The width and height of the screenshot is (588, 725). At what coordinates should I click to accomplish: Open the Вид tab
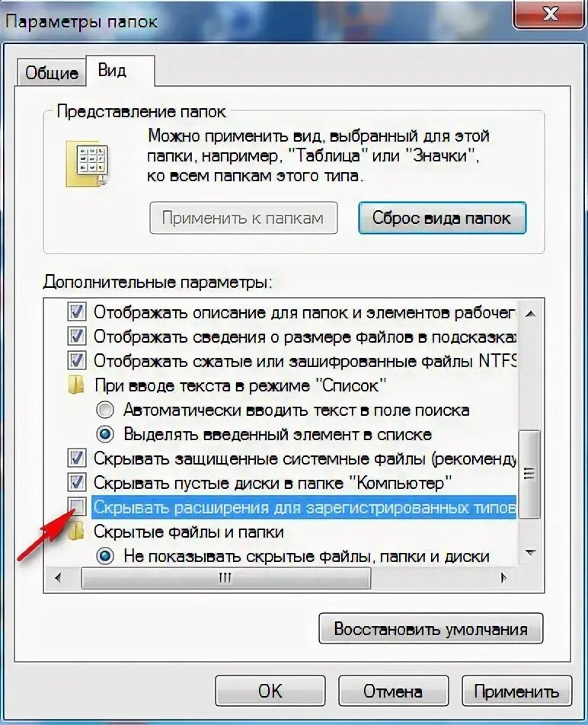[112, 70]
